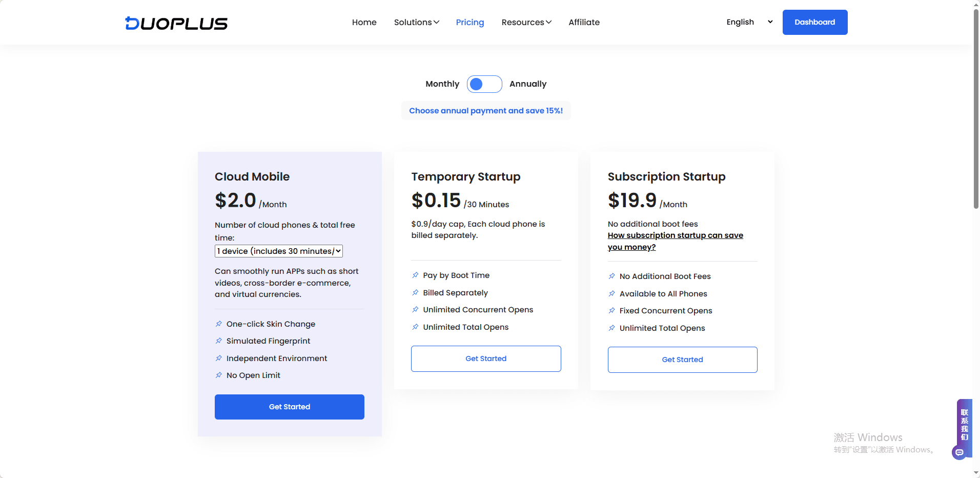The height and width of the screenshot is (478, 980).
Task: Expand the Solutions menu
Action: [x=416, y=22]
